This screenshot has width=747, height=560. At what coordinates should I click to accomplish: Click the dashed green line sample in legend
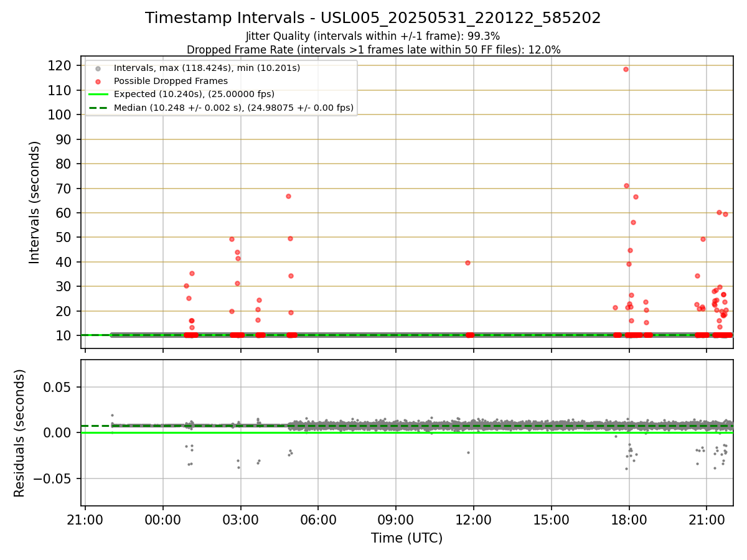(98, 108)
